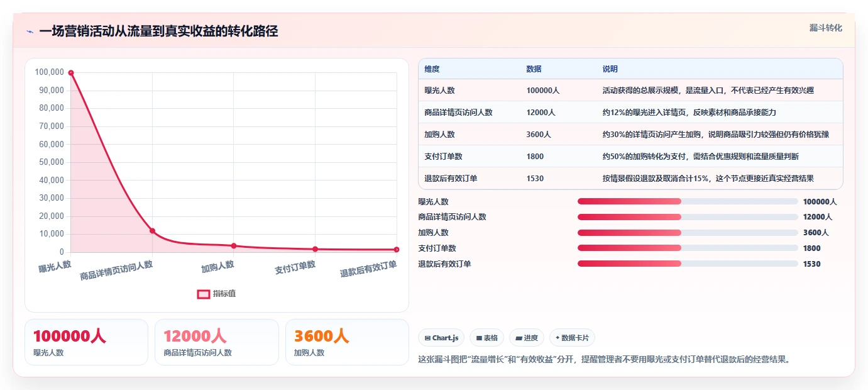Screen dimensions: 868x390
Task: Click the x-axis label 退款后有效订单
Action: coord(368,269)
